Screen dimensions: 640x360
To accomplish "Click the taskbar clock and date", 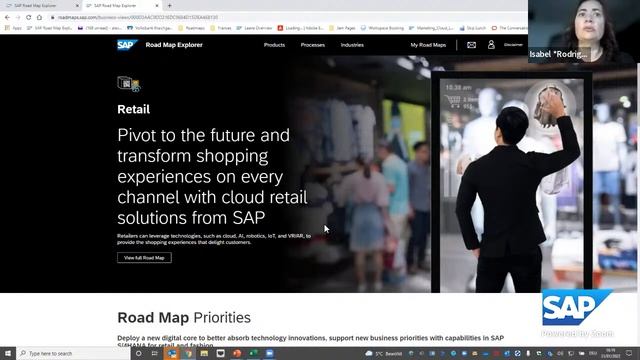I will (611, 353).
